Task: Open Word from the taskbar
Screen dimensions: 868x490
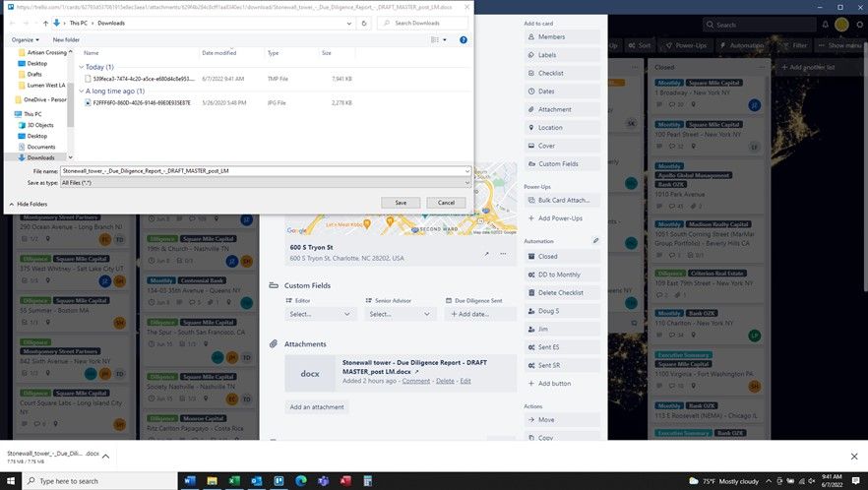Action: (189, 480)
